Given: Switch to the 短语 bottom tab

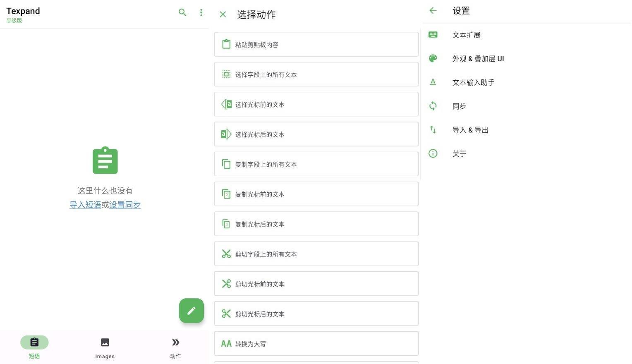Looking at the screenshot, I should (34, 347).
